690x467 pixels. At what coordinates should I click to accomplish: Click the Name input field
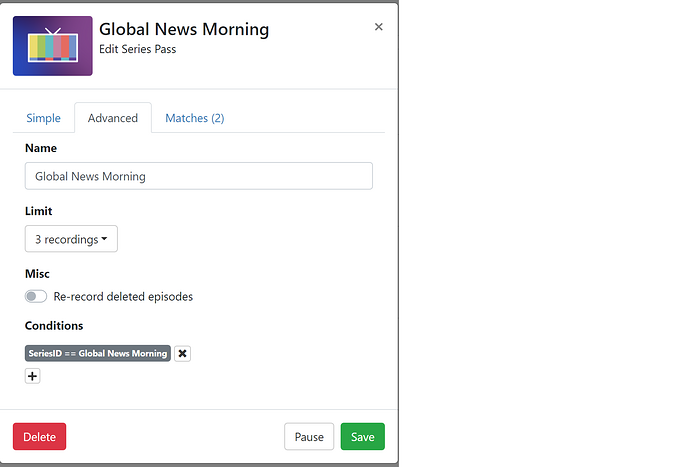tap(198, 176)
